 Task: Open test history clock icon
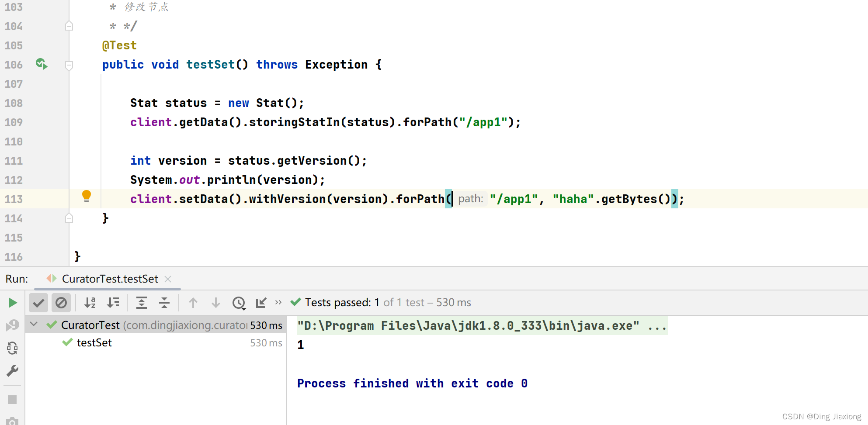tap(239, 303)
